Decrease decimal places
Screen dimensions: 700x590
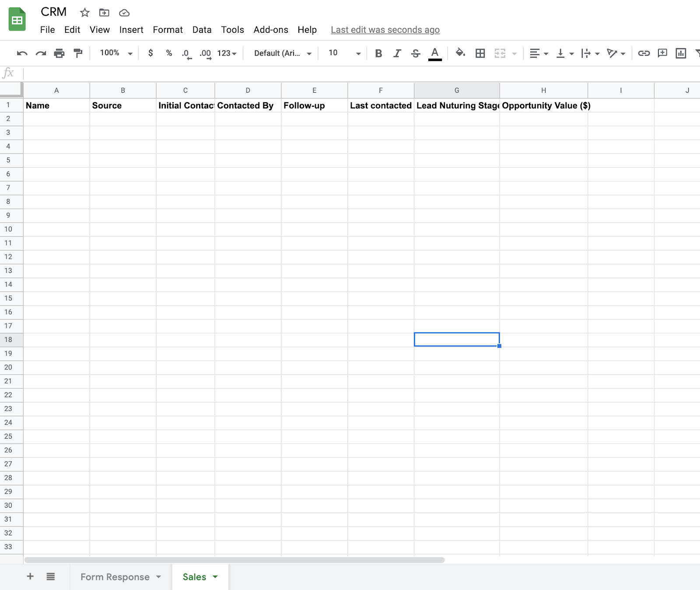(186, 53)
